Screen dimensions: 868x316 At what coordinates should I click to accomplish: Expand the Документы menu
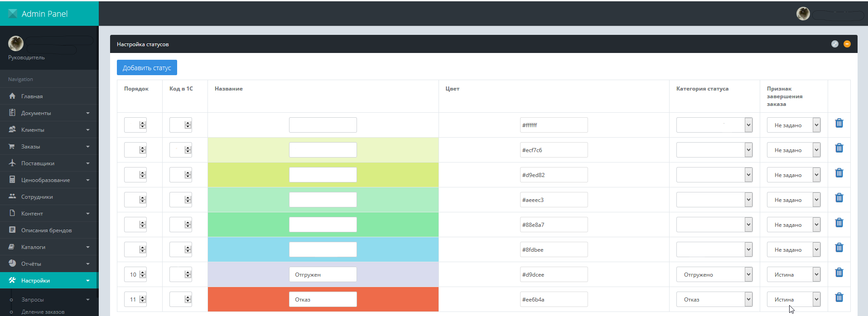[49, 113]
